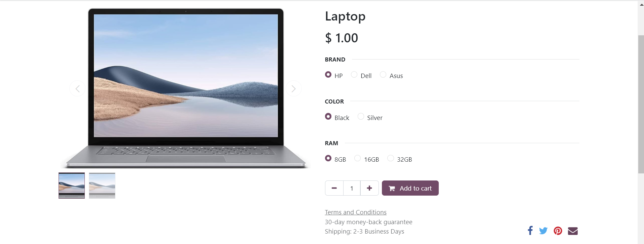
Task: Select first laptop thumbnail image
Action: point(72,186)
